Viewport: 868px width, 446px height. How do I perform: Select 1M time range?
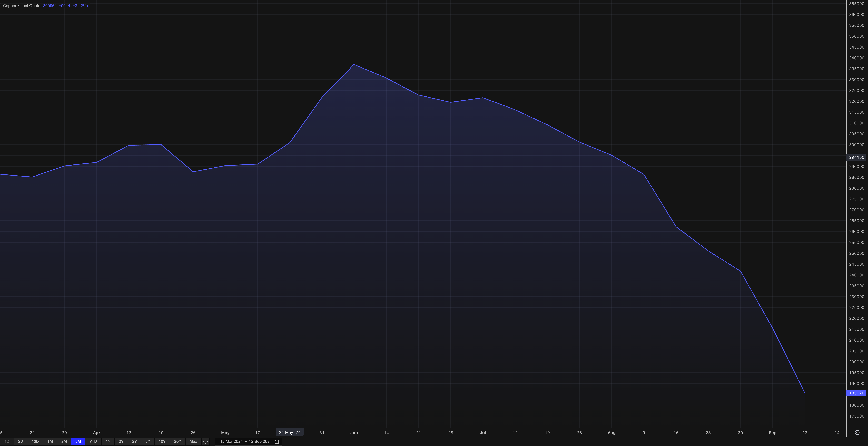click(x=50, y=442)
